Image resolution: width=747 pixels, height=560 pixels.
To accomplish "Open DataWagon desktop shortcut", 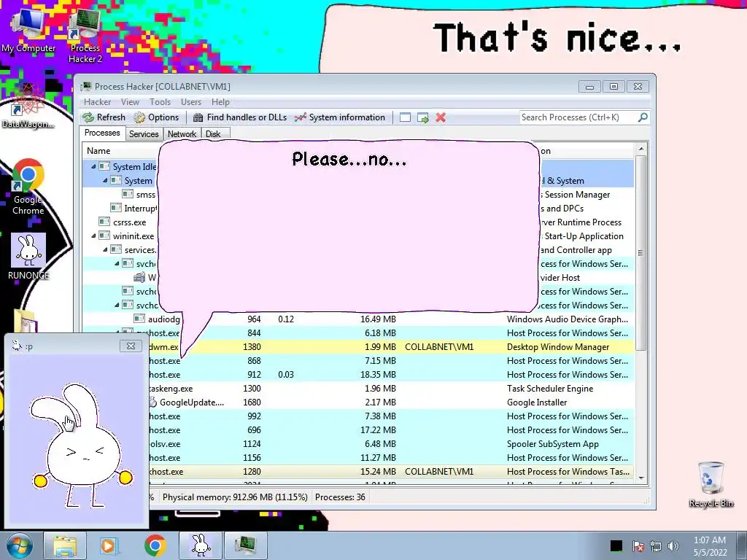I will pos(28,106).
